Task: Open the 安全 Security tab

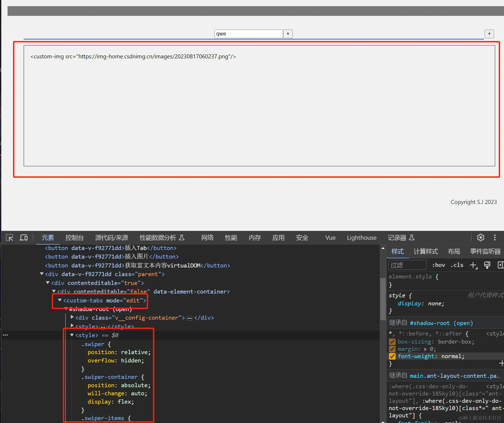Action: [x=302, y=238]
